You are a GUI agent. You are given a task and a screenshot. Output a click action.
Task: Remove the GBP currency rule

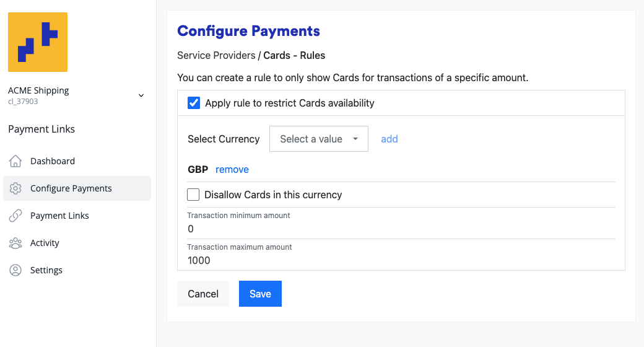[232, 169]
